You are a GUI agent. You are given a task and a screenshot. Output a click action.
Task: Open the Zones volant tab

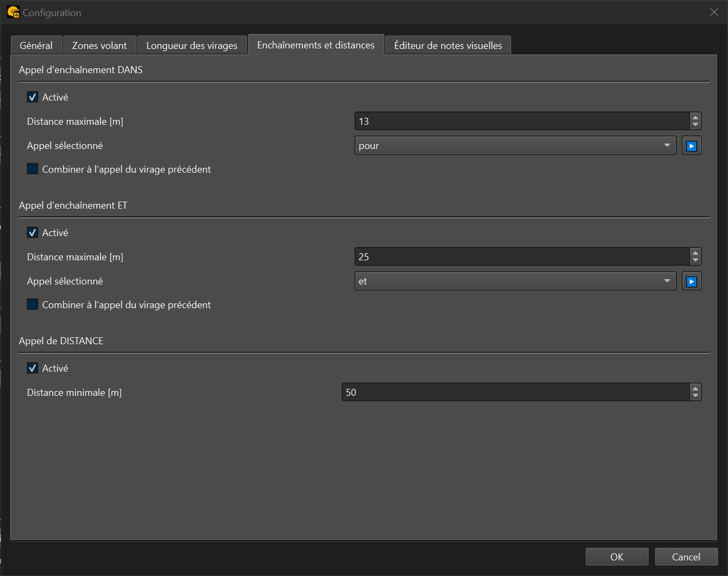pos(100,46)
